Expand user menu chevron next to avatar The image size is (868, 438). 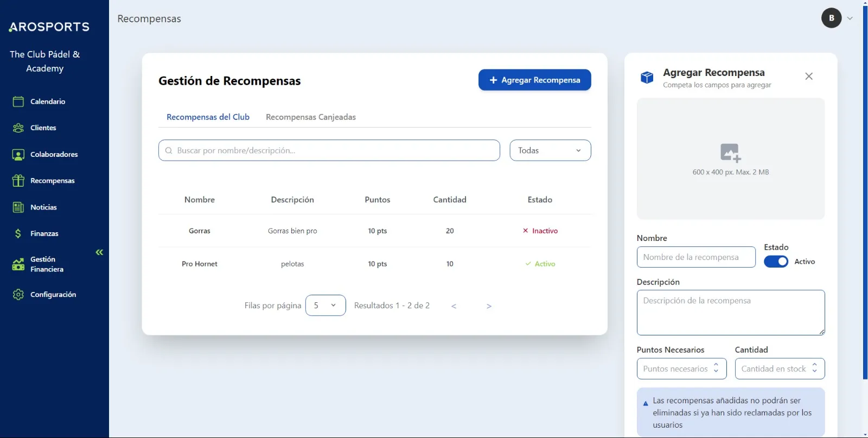pyautogui.click(x=850, y=18)
